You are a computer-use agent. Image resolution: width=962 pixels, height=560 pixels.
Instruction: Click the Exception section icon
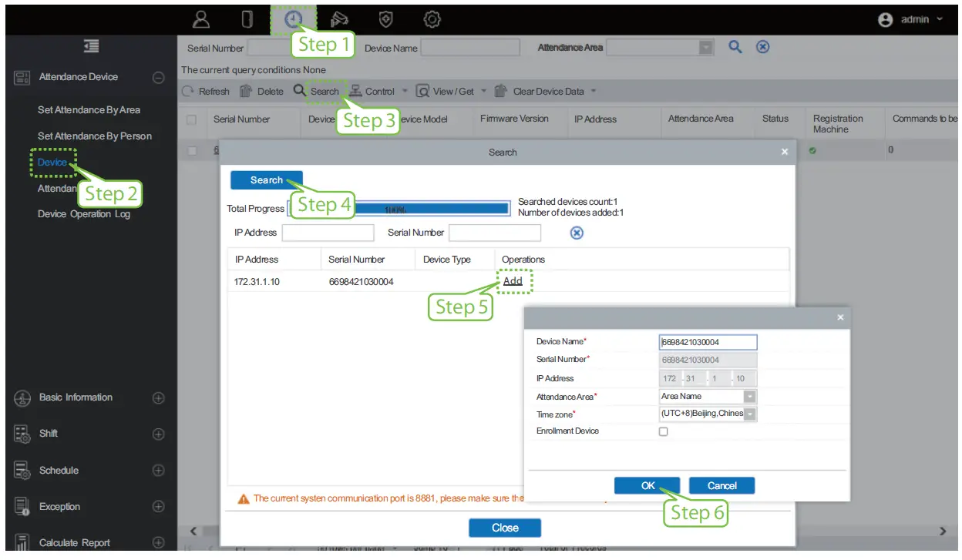coord(22,507)
